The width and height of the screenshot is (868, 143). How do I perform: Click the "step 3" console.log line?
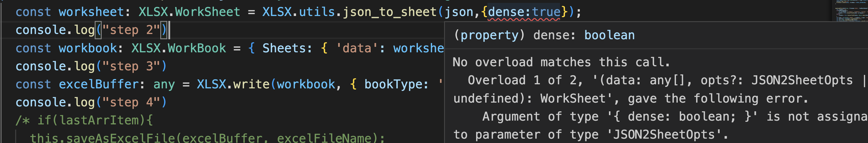click(x=91, y=66)
